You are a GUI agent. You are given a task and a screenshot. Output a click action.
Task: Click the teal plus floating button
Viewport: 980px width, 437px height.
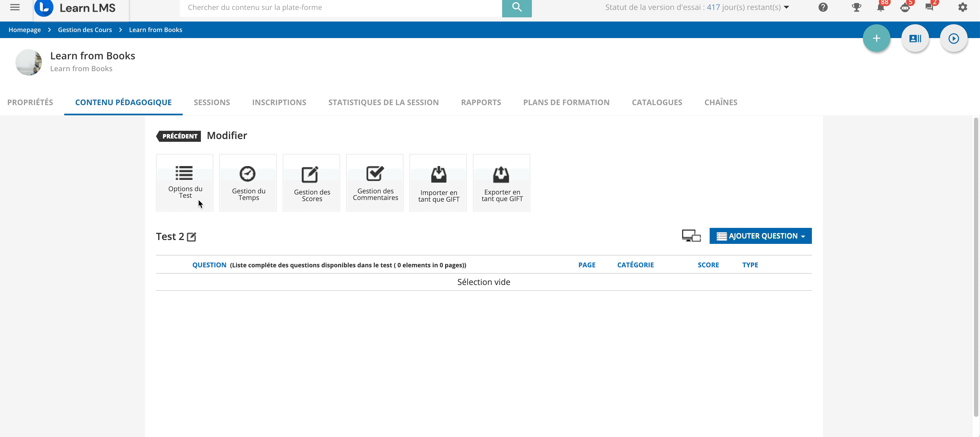click(876, 38)
